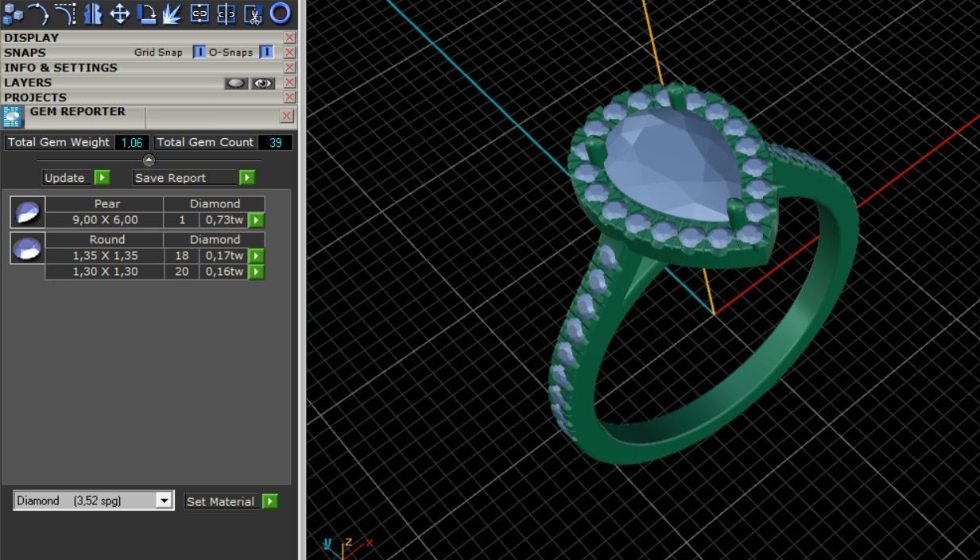Collapse section with the round up-arrow
This screenshot has height=560, width=980.
149,160
